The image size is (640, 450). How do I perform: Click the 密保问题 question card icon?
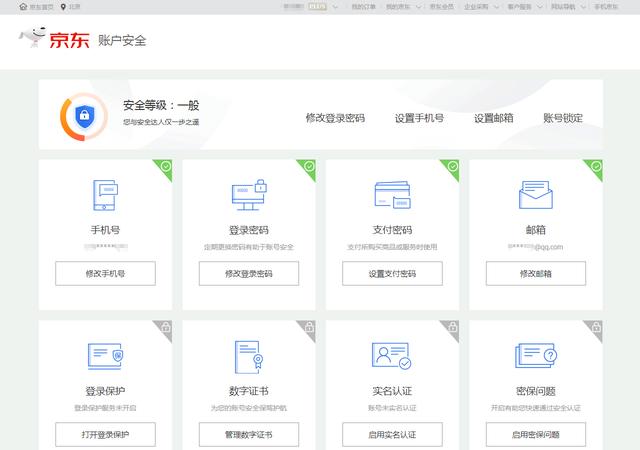click(536, 356)
